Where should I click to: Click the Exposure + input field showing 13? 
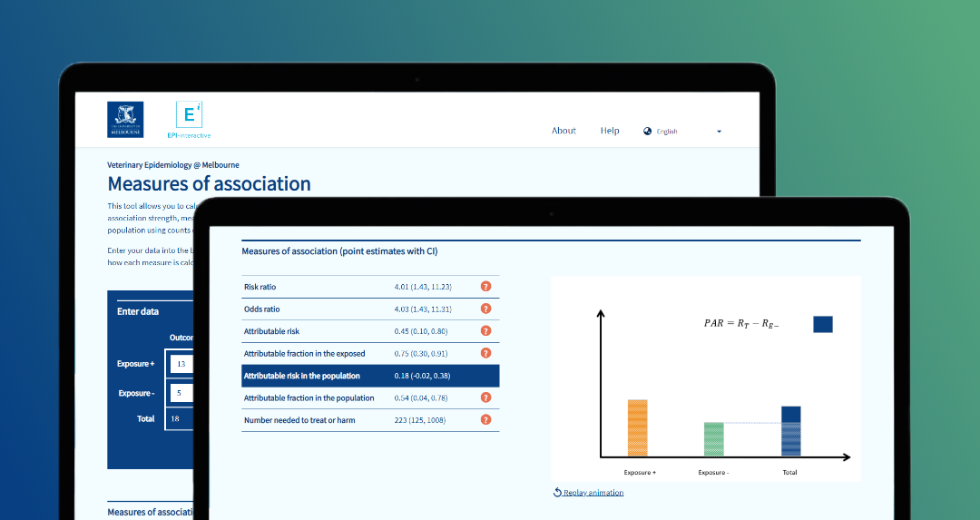[x=181, y=364]
